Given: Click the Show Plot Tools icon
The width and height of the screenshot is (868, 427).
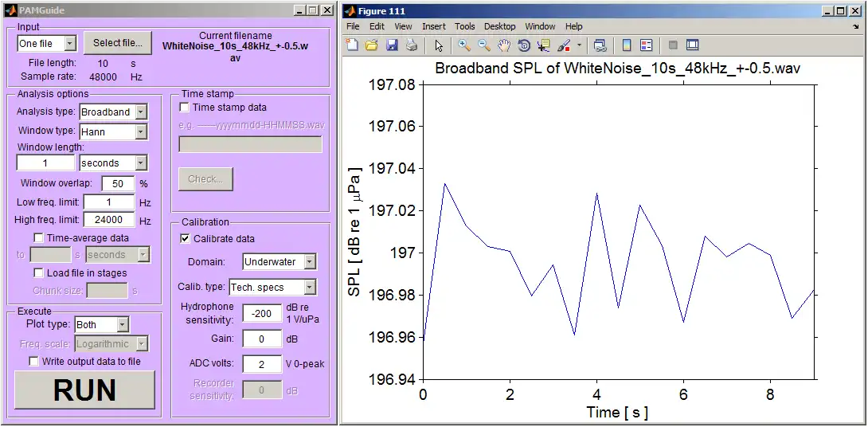Looking at the screenshot, I should click(x=693, y=45).
